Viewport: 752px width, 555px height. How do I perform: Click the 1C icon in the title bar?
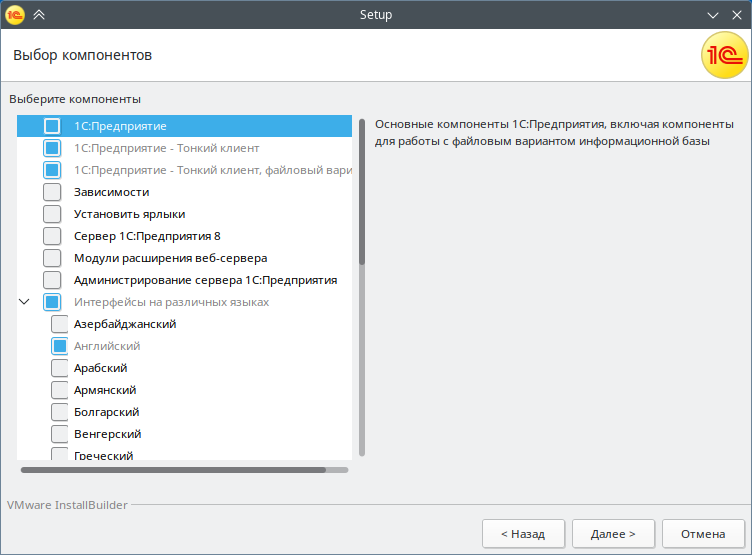point(14,15)
